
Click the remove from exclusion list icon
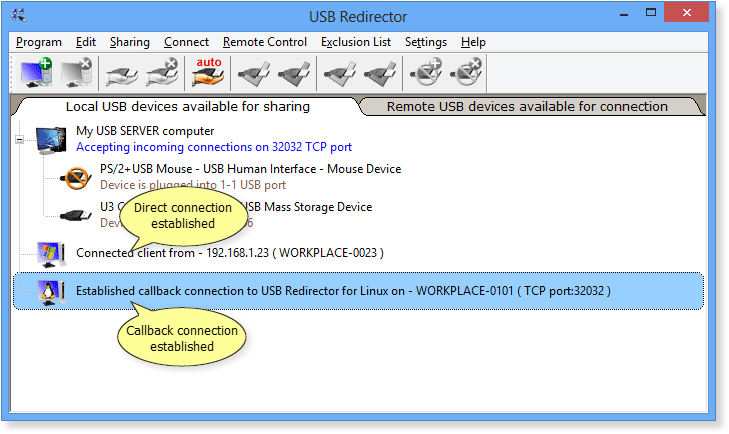[466, 73]
